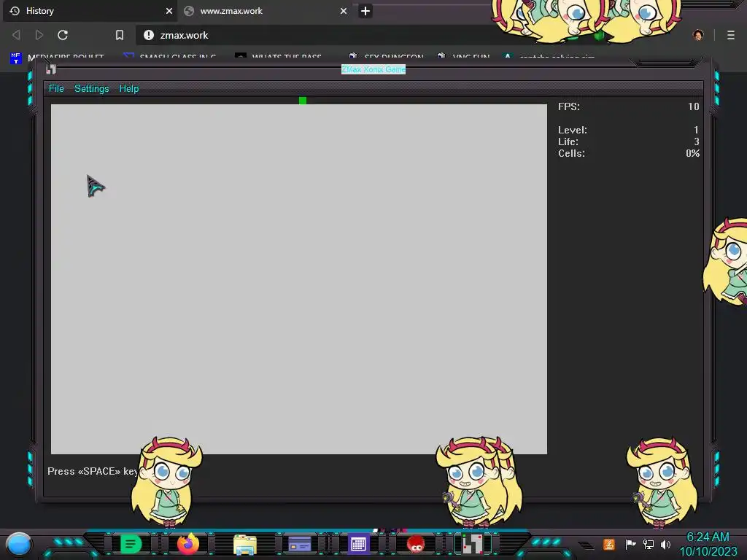The image size is (747, 560).
Task: Click the gray Xonix playing field
Action: point(298,279)
